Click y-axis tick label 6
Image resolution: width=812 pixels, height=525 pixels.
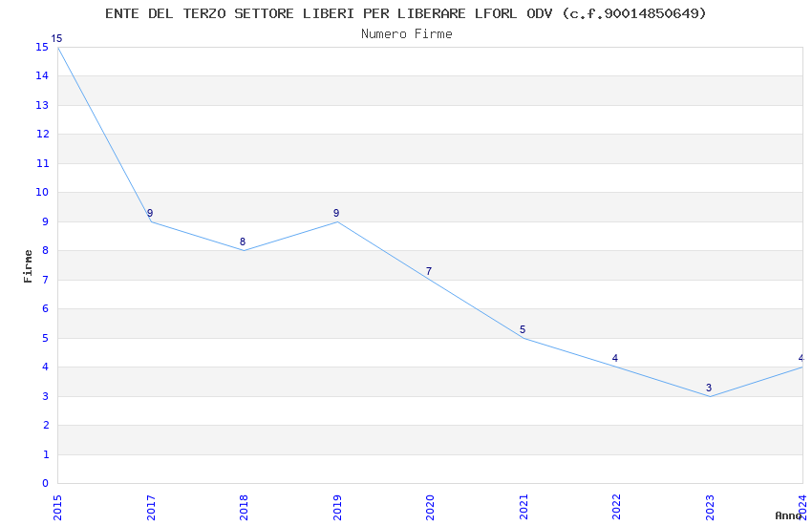46,308
